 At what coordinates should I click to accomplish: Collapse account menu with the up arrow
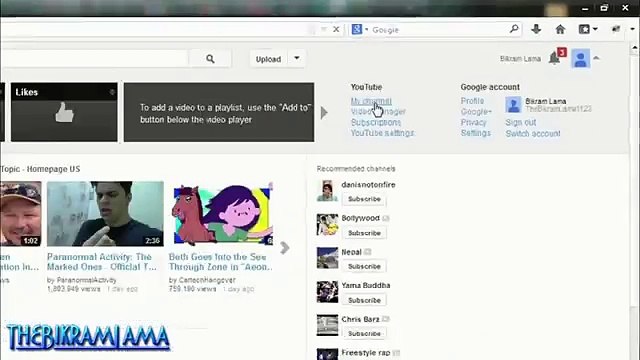click(x=596, y=58)
